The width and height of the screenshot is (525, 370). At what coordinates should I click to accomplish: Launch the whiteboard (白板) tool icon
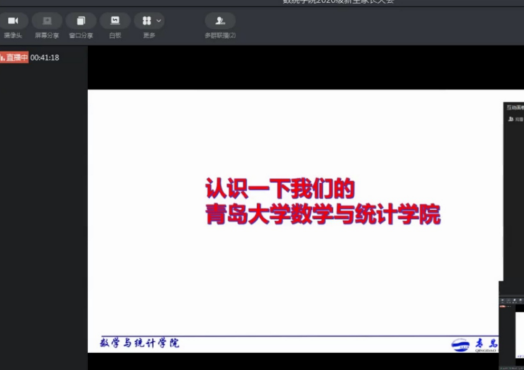coord(115,21)
